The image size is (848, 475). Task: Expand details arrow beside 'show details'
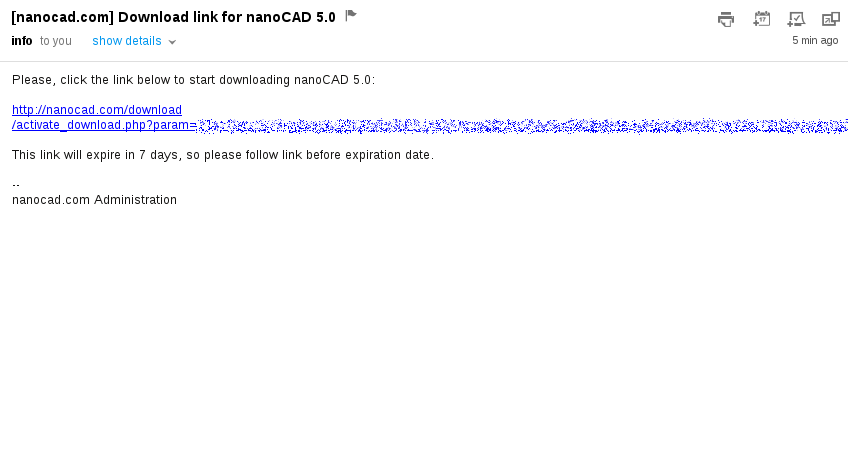172,42
